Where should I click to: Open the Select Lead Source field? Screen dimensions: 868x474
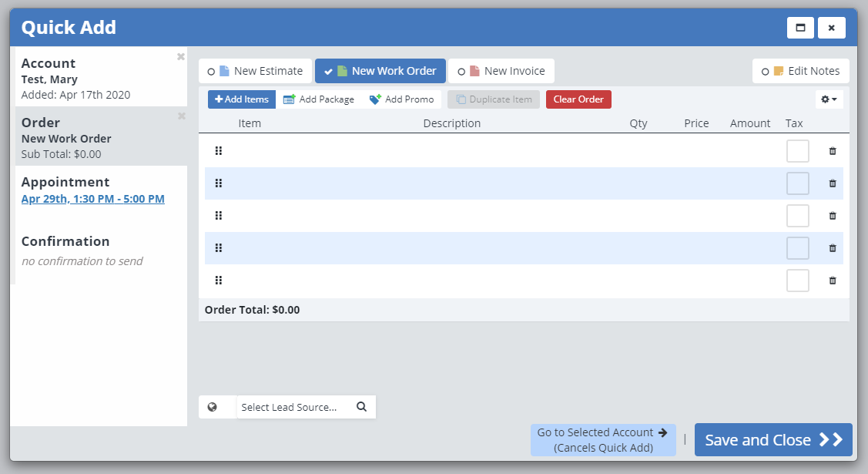click(x=290, y=407)
